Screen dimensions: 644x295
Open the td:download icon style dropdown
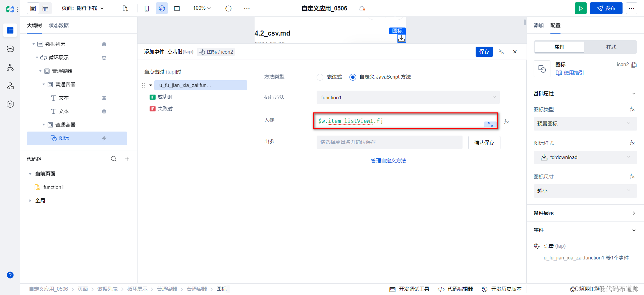pos(585,157)
